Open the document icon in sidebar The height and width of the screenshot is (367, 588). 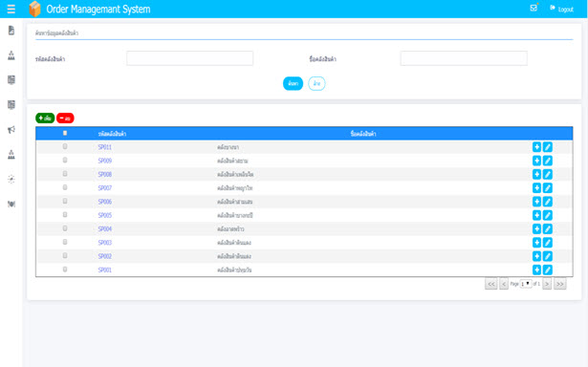click(x=11, y=31)
